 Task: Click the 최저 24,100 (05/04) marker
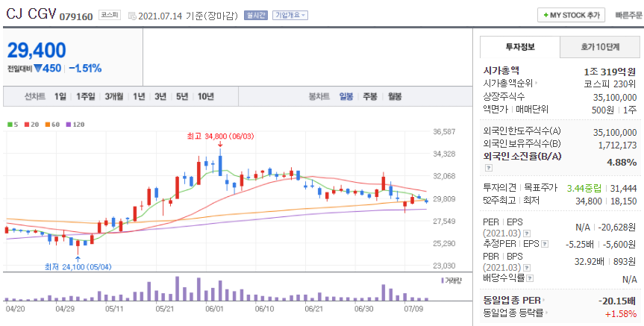(x=78, y=267)
